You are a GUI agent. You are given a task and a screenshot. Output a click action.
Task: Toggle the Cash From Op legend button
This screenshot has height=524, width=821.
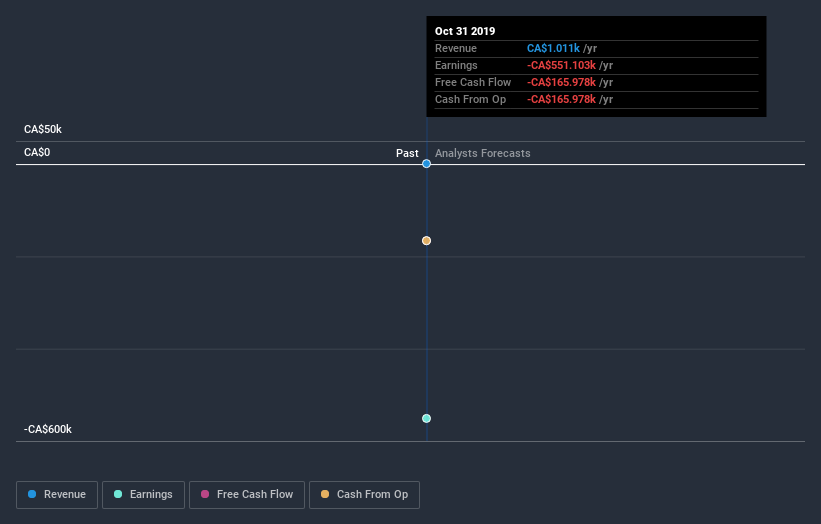click(364, 495)
